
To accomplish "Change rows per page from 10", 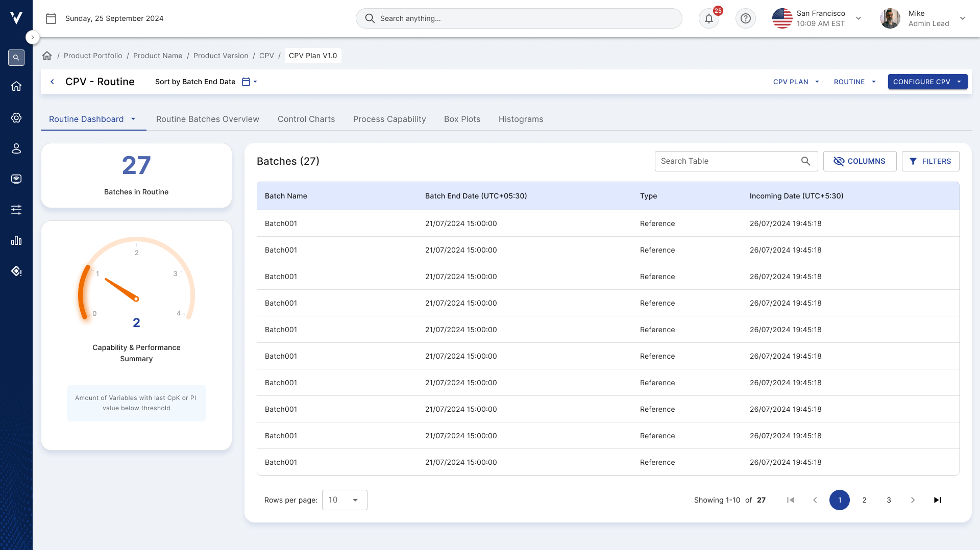I will [x=345, y=500].
